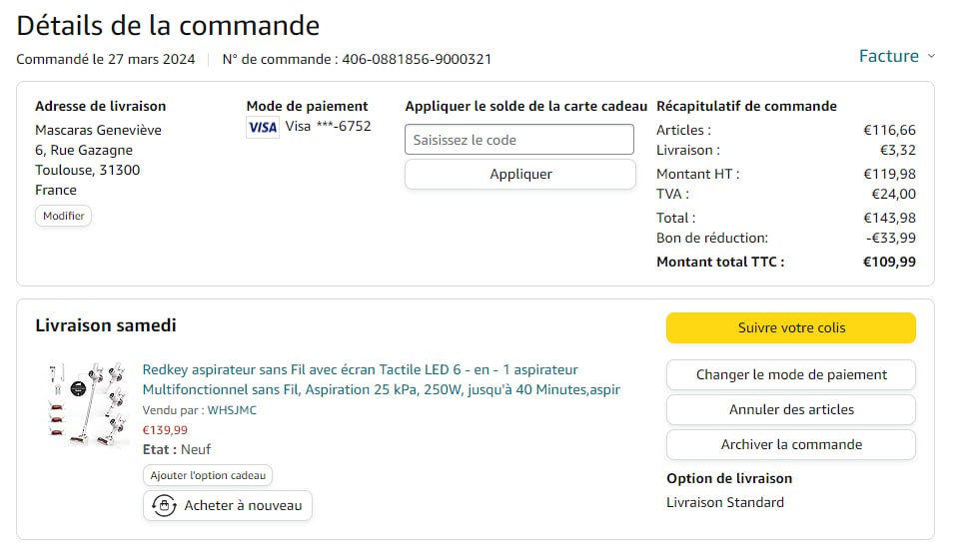The width and height of the screenshot is (957, 560).
Task: Click the Visa ***-6752 card number text
Action: pos(328,126)
